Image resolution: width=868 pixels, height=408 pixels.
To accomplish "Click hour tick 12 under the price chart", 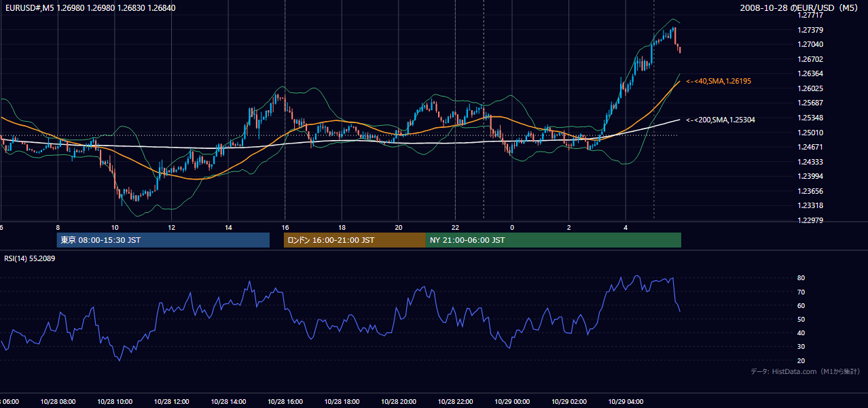I will point(172,227).
